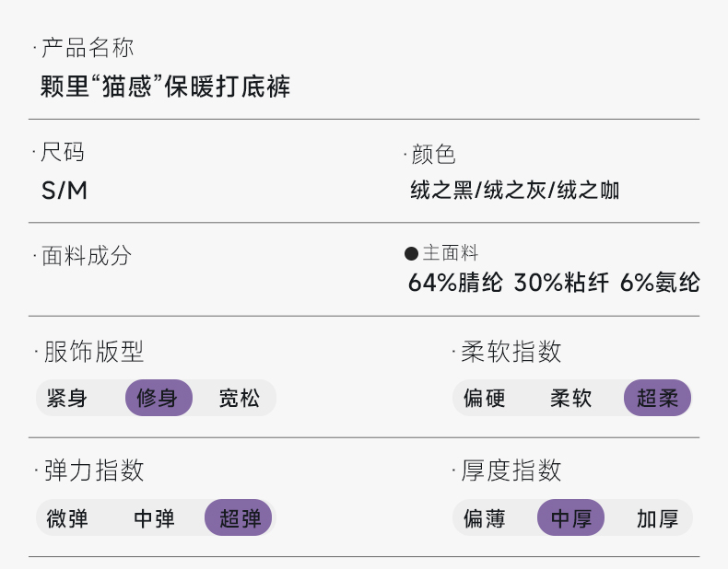Click the product name 颗里"猫感"保暖打底裤
This screenshot has height=569, width=728.
click(166, 87)
